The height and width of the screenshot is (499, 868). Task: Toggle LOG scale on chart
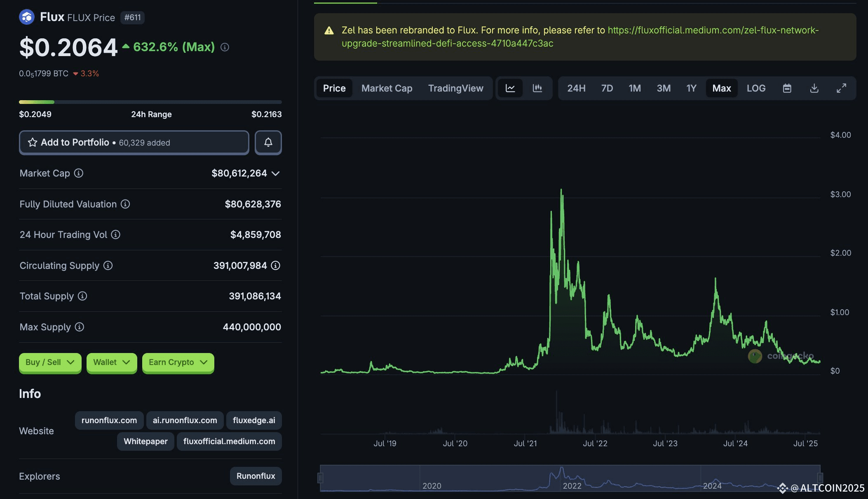click(756, 88)
